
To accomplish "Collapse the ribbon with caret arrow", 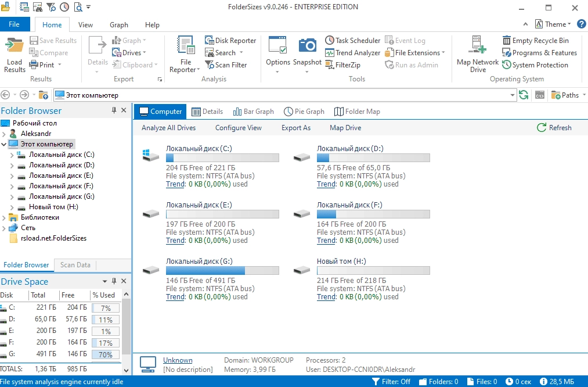I will coord(525,24).
